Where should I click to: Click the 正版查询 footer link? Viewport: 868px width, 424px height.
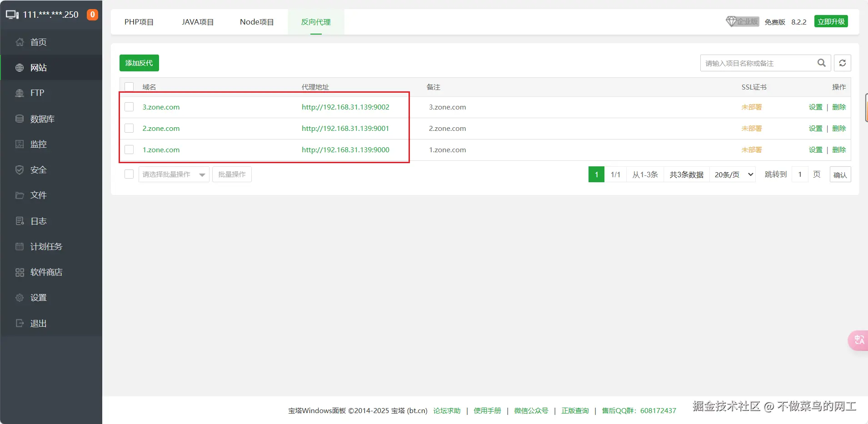pyautogui.click(x=575, y=411)
